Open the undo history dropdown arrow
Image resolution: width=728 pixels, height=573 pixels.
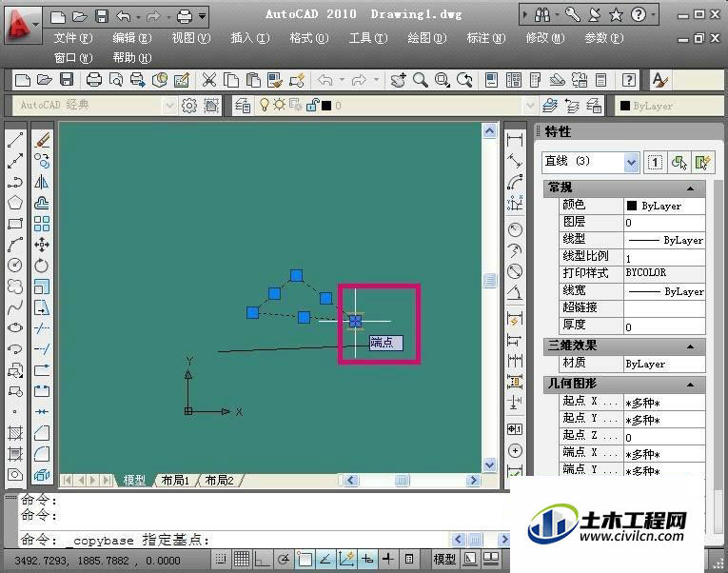click(x=138, y=17)
